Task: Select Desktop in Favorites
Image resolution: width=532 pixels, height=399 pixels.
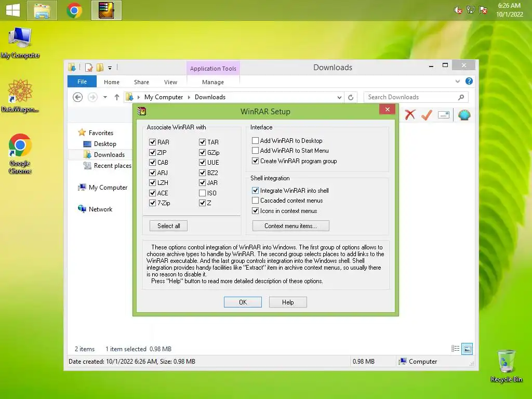Action: 100,144
